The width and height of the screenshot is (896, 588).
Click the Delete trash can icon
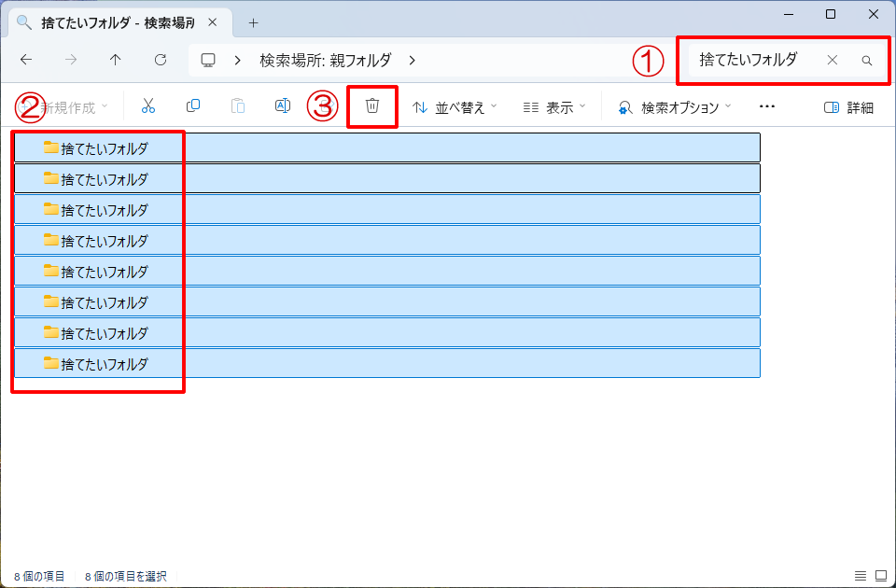click(372, 106)
